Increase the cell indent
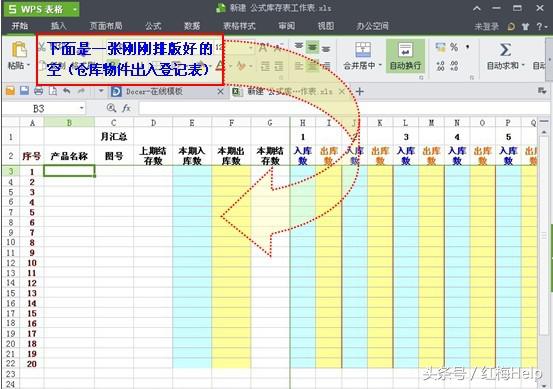Image resolution: width=553 pixels, height=389 pixels. click(279, 66)
